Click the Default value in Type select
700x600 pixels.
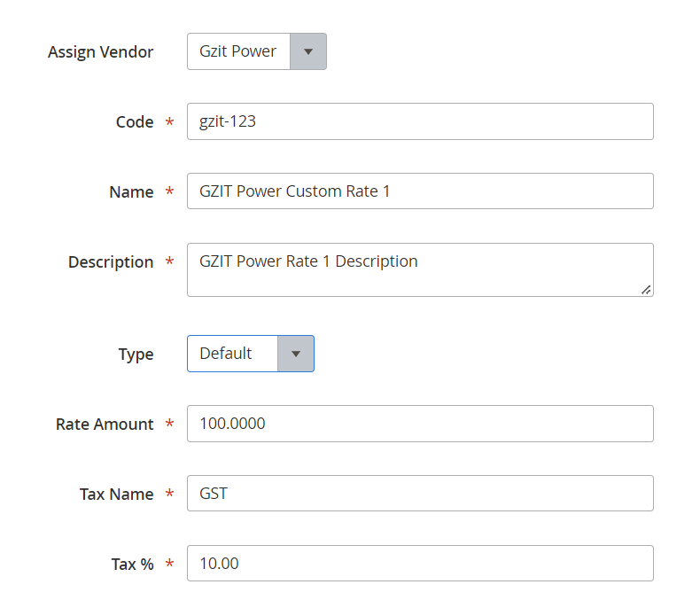coord(225,354)
